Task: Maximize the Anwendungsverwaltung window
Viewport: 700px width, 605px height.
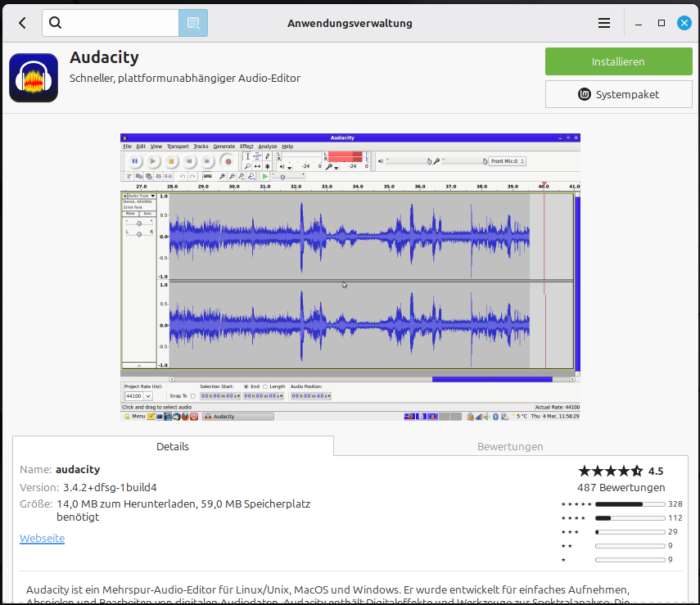Action: tap(662, 23)
